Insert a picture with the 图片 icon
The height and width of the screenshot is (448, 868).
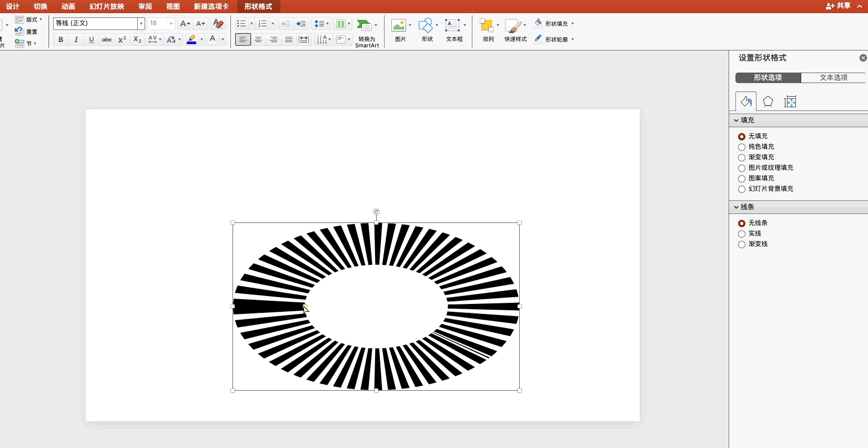click(x=400, y=30)
